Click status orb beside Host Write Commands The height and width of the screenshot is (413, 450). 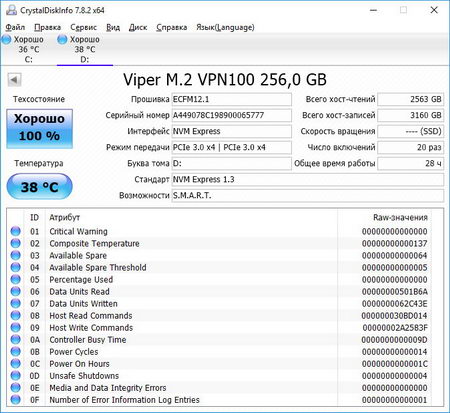coord(15,327)
